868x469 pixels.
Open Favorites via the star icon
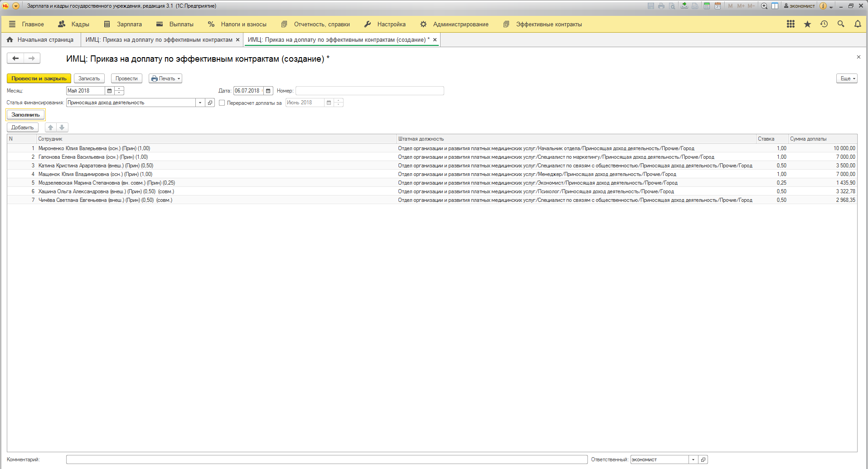[807, 24]
